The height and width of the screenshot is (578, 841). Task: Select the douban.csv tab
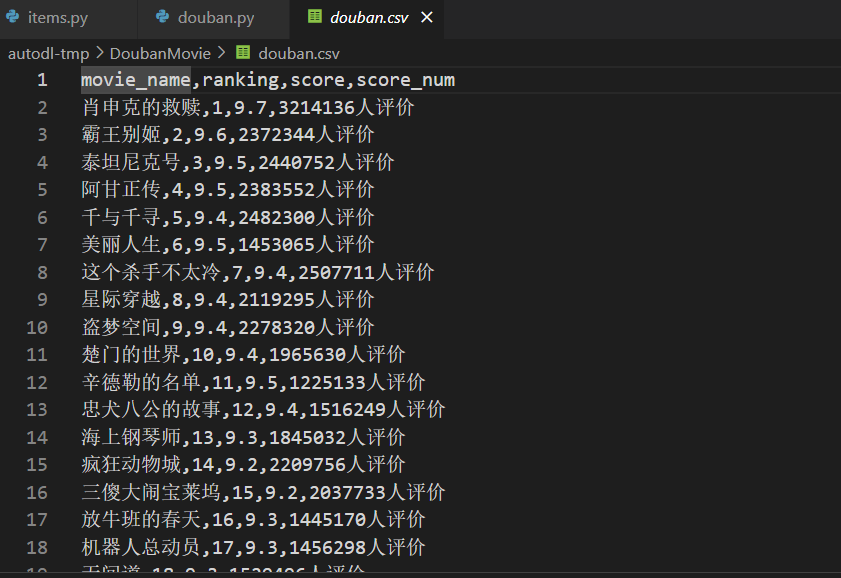(x=368, y=18)
